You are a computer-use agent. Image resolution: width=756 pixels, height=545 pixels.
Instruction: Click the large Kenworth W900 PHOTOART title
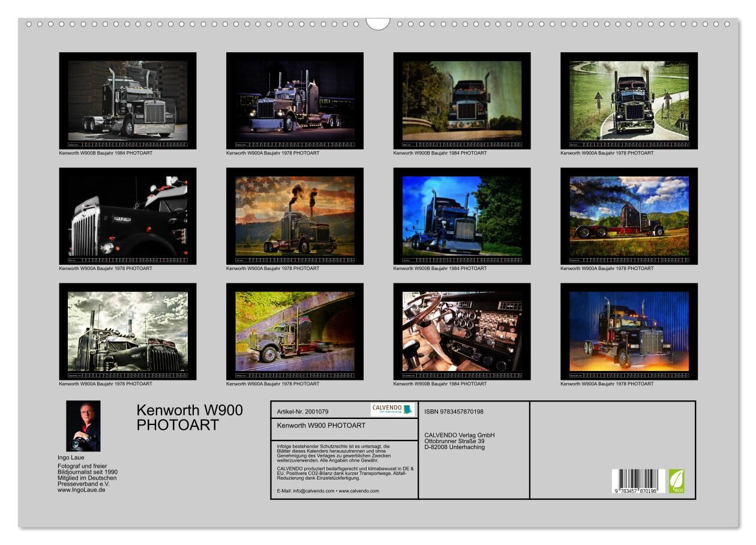pos(190,417)
